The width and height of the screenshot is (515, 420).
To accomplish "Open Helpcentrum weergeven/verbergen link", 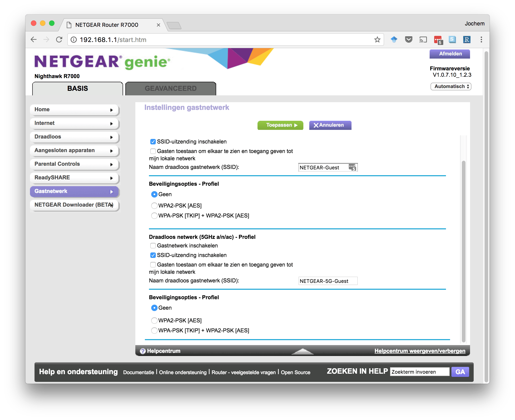I will [x=420, y=351].
